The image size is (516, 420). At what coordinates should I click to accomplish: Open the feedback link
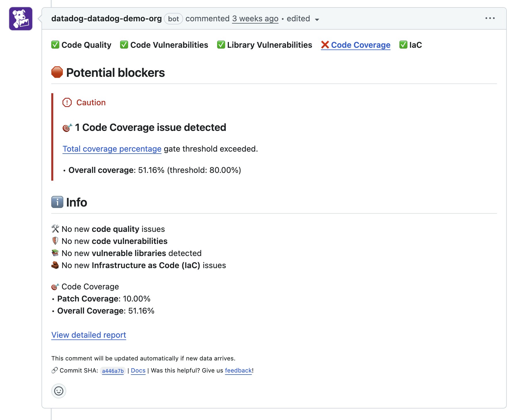point(238,370)
